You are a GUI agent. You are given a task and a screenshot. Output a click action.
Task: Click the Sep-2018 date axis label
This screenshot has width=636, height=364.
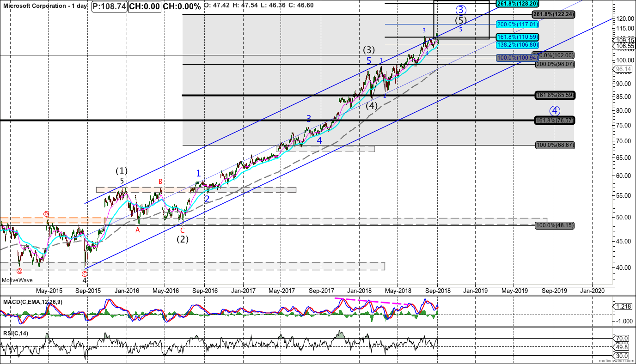(437, 291)
